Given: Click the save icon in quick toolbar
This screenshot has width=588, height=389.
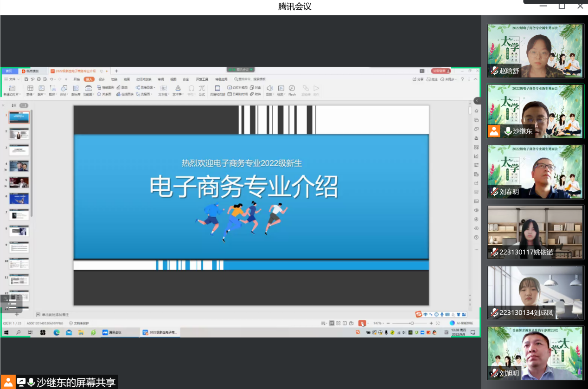Looking at the screenshot, I should click(26, 79).
